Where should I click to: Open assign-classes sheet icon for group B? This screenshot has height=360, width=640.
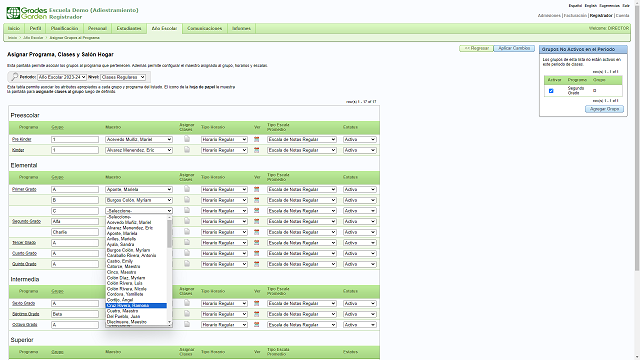187,200
